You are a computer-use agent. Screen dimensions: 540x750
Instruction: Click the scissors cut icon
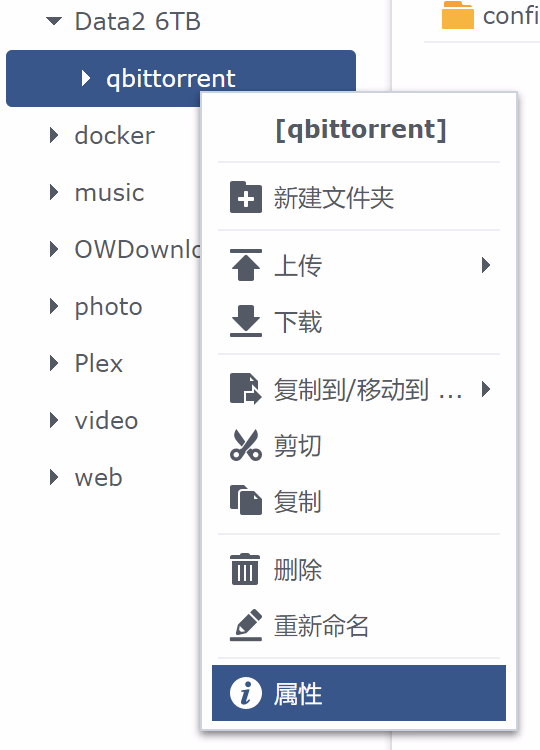click(245, 445)
